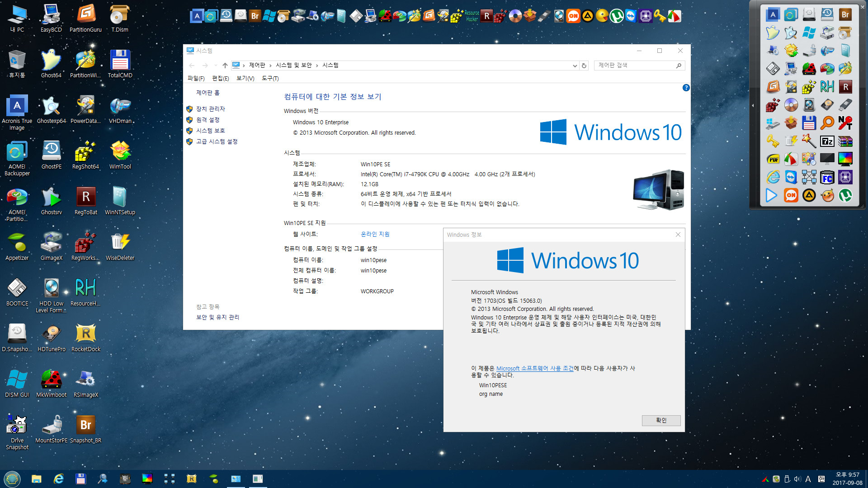Click FC icon in side dock panel
This screenshot has height=488, width=868.
(x=827, y=177)
